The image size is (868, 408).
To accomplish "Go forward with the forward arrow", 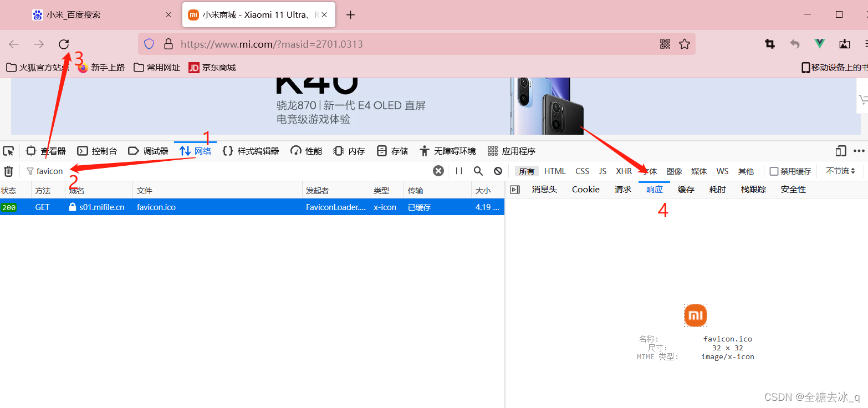I will [39, 44].
